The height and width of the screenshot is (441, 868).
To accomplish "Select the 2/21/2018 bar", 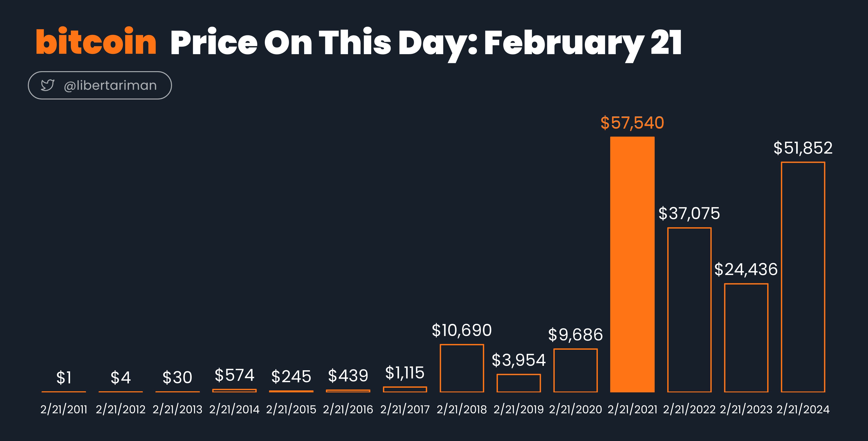I will pyautogui.click(x=462, y=368).
